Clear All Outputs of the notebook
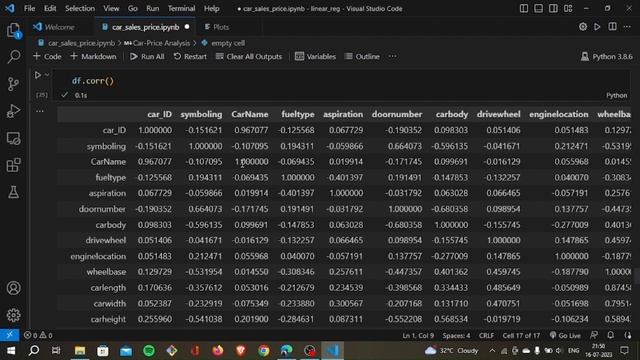The image size is (640, 360). [249, 56]
